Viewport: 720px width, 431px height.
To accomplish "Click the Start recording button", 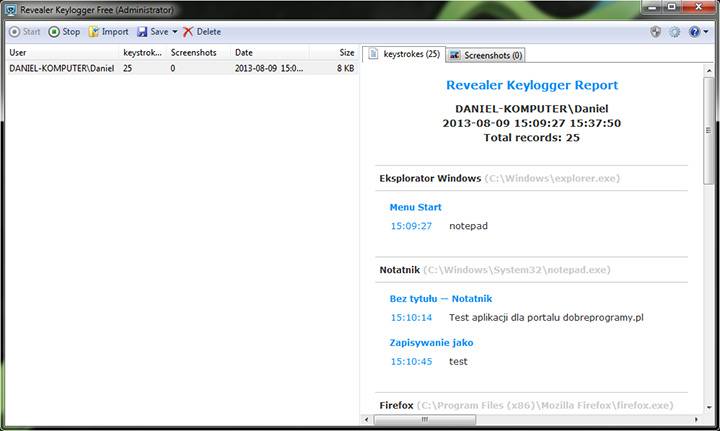I will click(x=25, y=32).
